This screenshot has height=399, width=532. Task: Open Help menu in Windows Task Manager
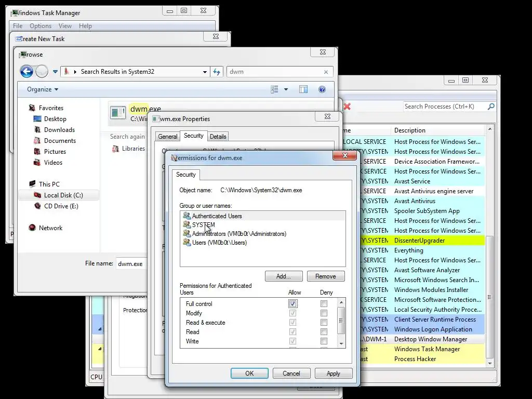(85, 26)
